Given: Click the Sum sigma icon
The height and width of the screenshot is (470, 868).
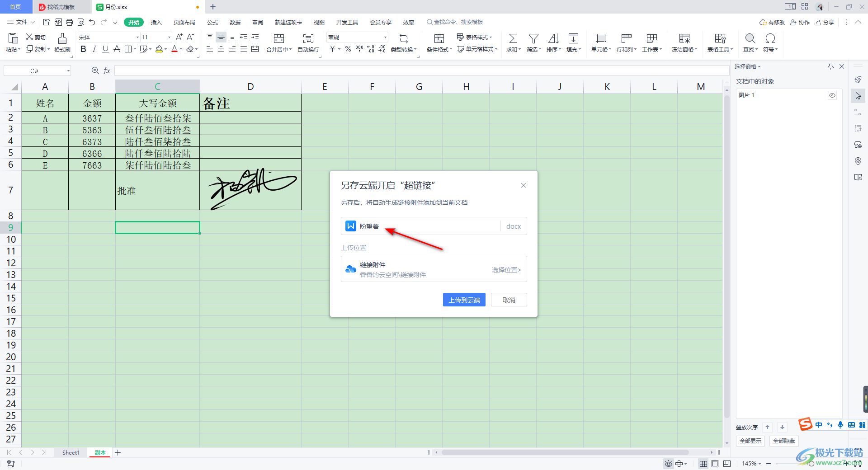Looking at the screenshot, I should tap(513, 38).
